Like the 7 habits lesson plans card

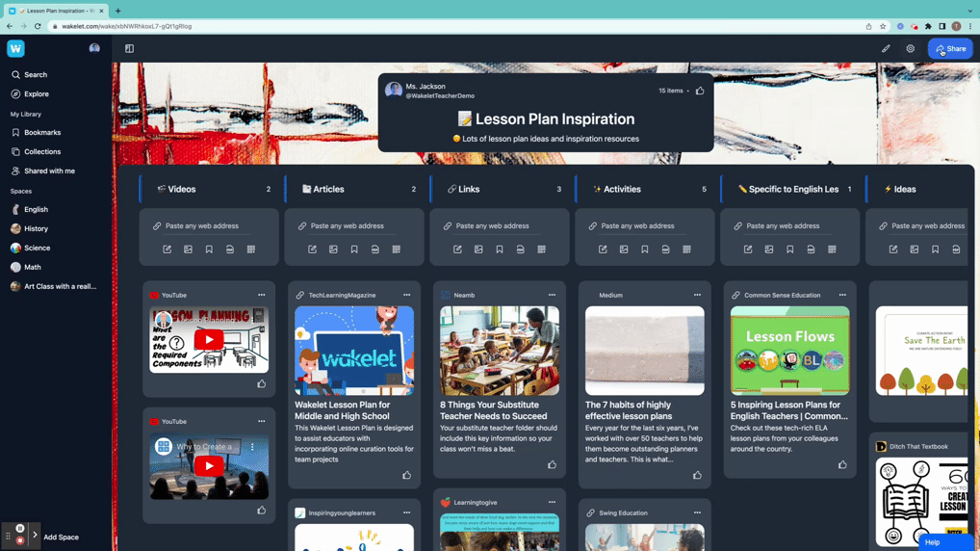[x=697, y=475]
